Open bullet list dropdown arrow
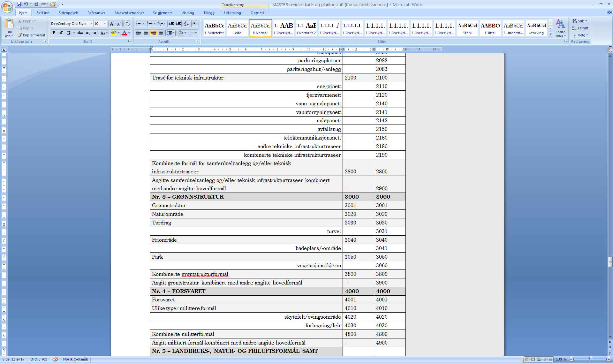The image size is (613, 364). (x=143, y=24)
